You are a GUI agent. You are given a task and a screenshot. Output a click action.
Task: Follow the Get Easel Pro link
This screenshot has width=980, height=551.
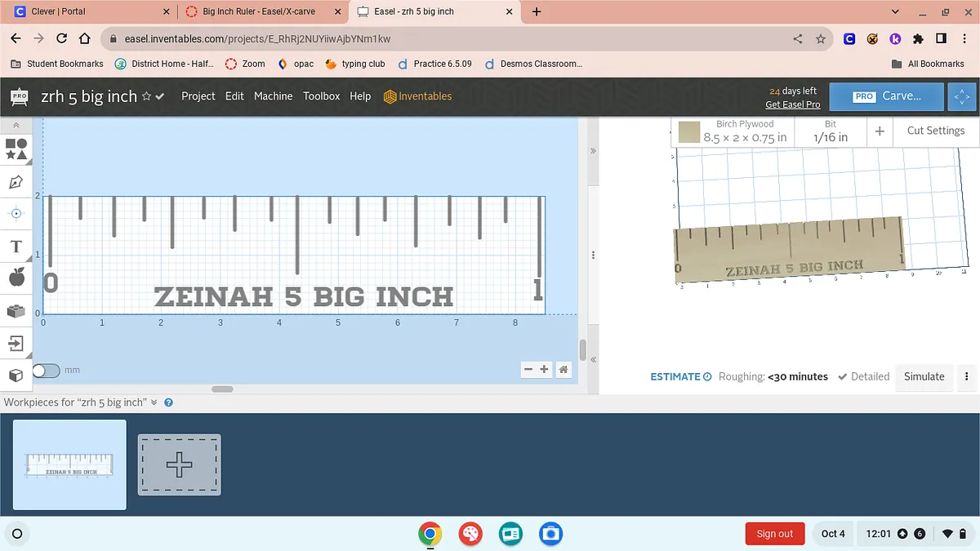click(x=792, y=104)
